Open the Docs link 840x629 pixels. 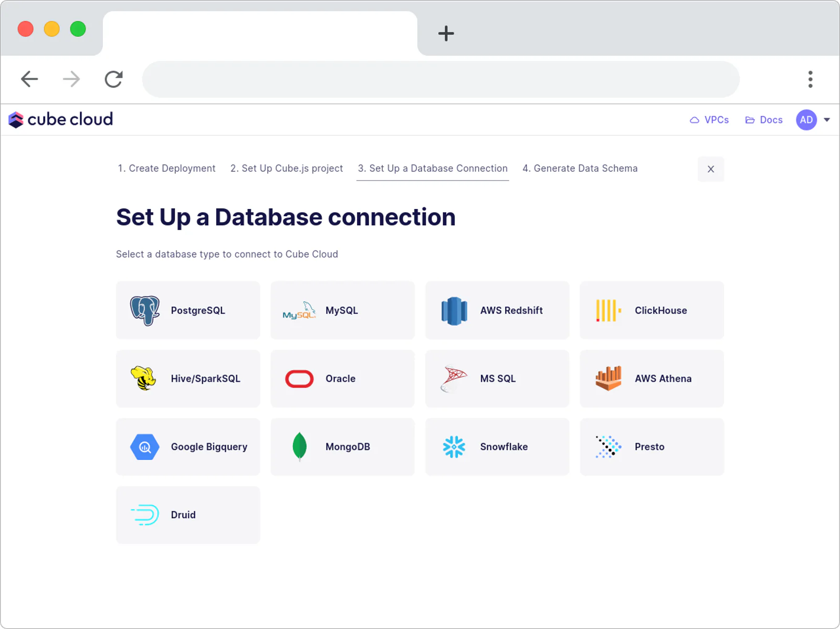tap(764, 120)
